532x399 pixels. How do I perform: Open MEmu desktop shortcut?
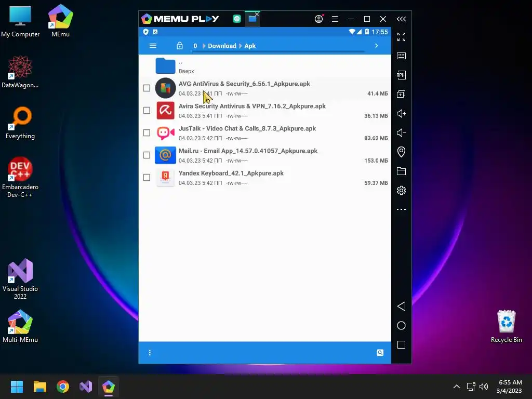pos(60,21)
